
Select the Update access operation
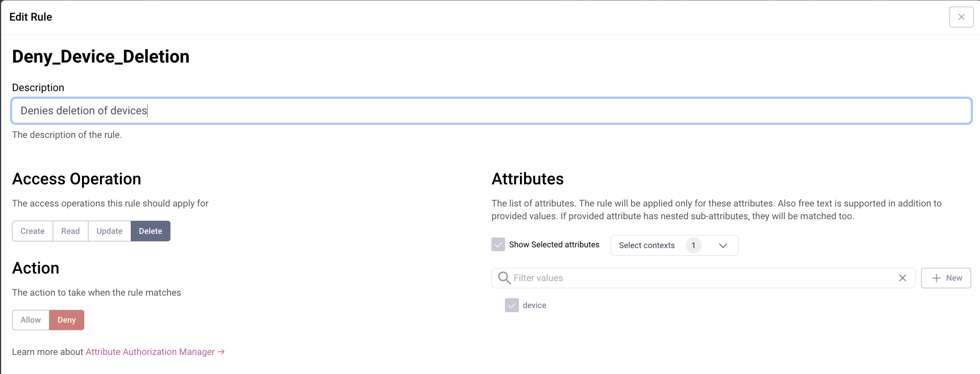click(109, 231)
